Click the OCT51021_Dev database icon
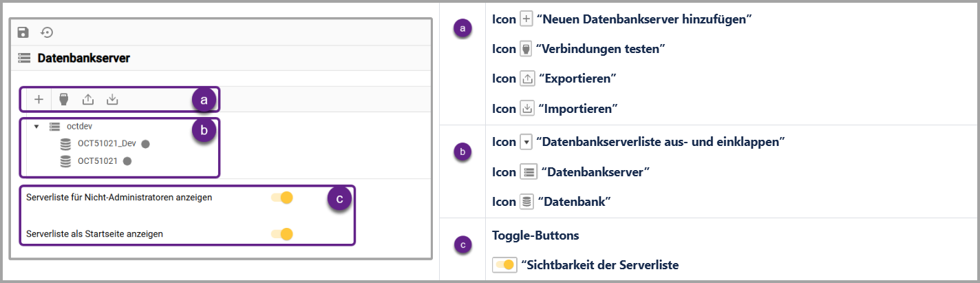Viewport: 980px width, 283px height. 66,144
